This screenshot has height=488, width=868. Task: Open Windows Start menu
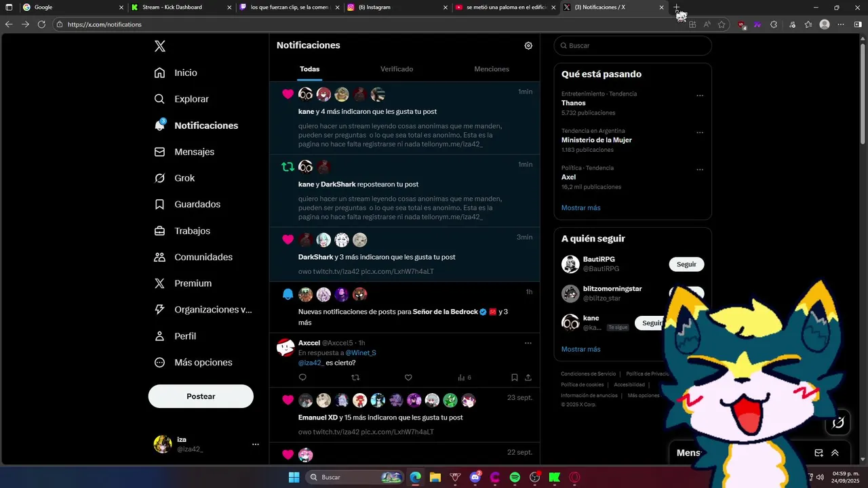(x=294, y=477)
